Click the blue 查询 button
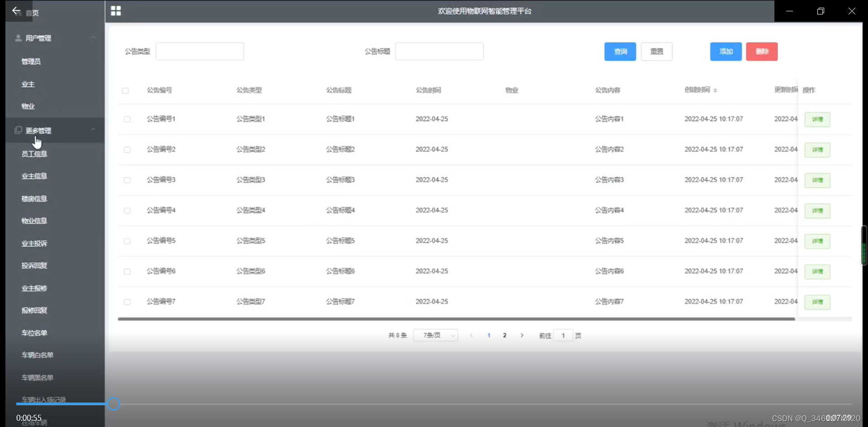This screenshot has width=868, height=427. (620, 52)
